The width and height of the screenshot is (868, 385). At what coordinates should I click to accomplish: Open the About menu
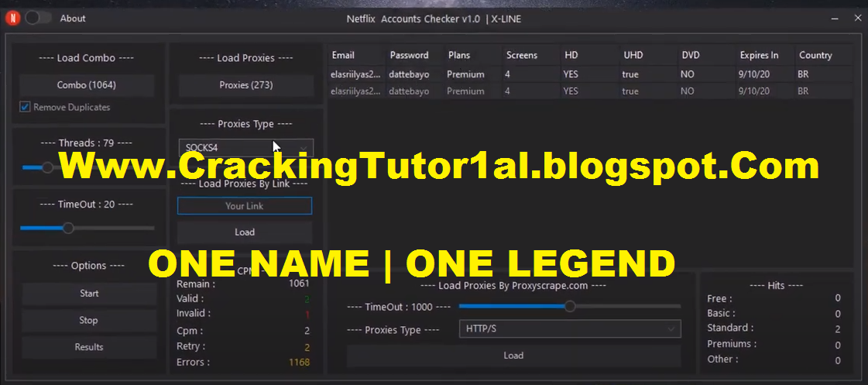click(x=73, y=19)
